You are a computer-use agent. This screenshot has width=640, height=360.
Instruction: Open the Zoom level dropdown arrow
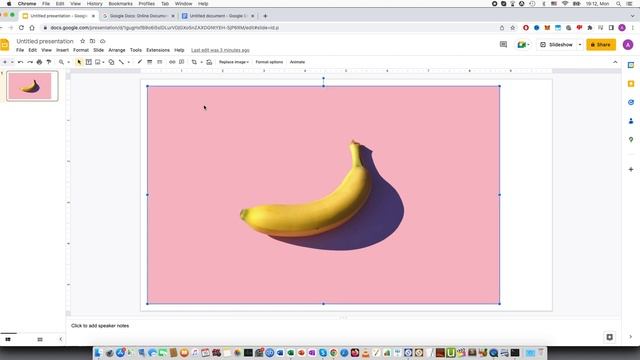[68, 62]
